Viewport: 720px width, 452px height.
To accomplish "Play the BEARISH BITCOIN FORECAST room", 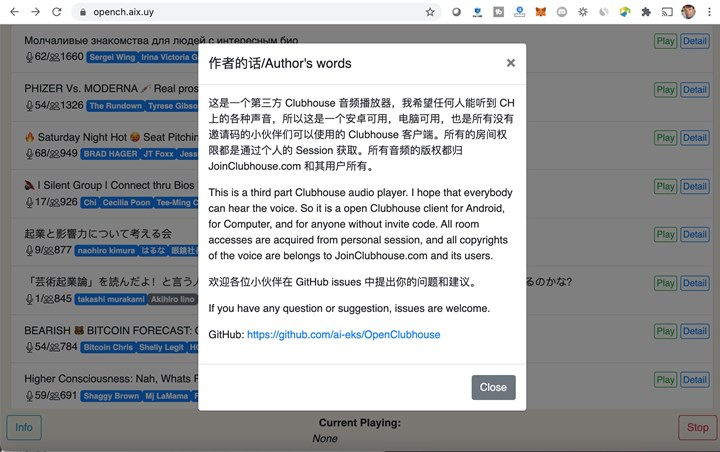I will (665, 331).
